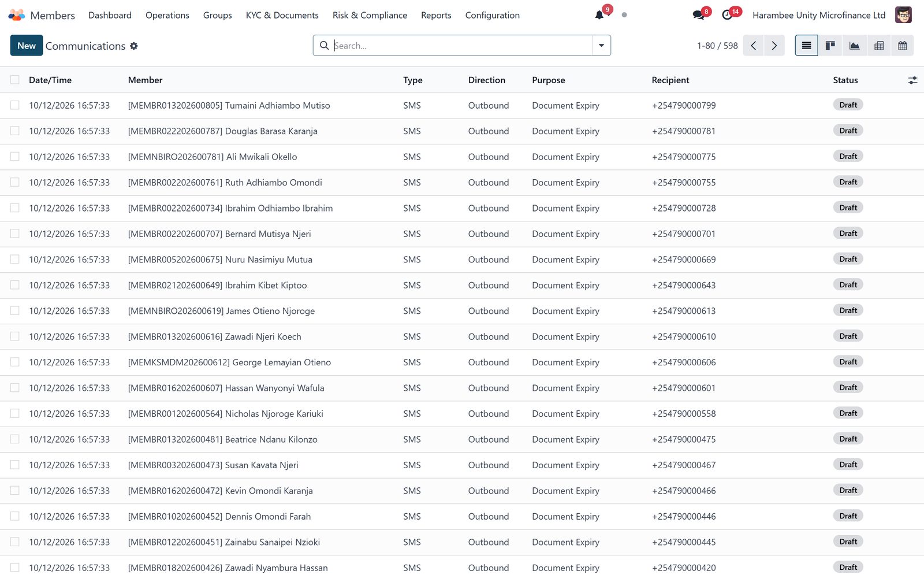Click the search magnifier icon
Image resolution: width=924 pixels, height=578 pixels.
coord(325,46)
